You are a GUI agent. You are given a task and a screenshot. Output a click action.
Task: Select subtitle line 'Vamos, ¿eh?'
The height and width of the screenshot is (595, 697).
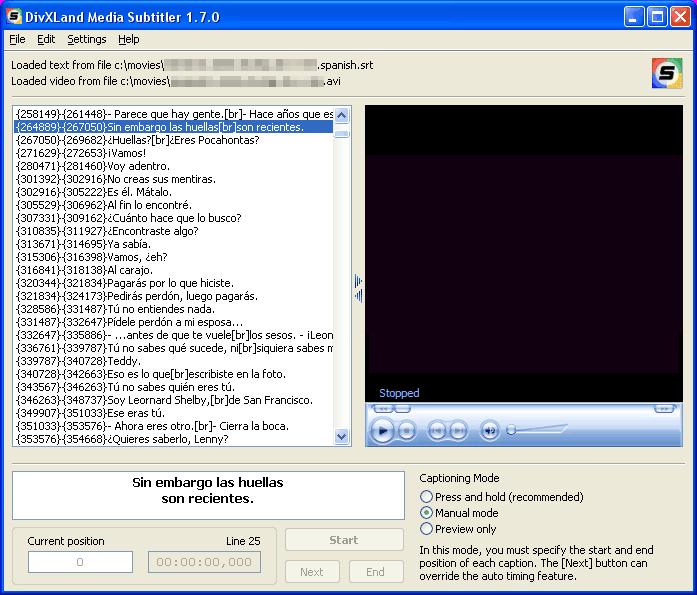(x=174, y=257)
